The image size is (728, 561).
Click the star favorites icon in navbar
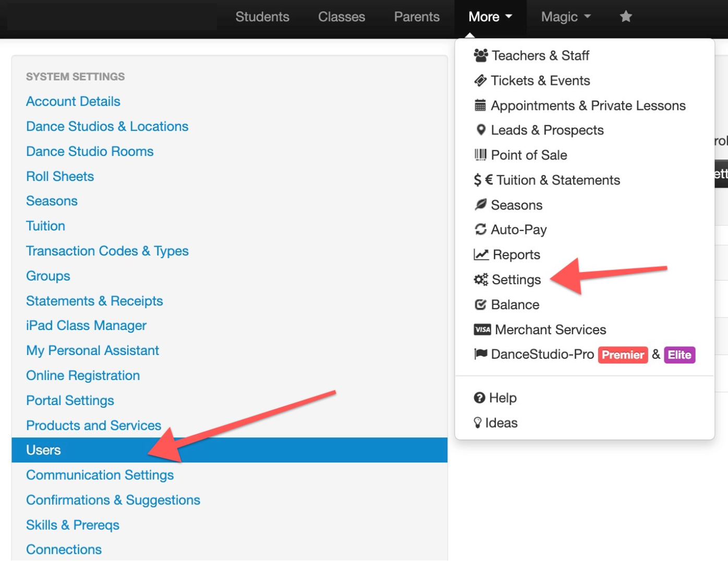pyautogui.click(x=626, y=17)
